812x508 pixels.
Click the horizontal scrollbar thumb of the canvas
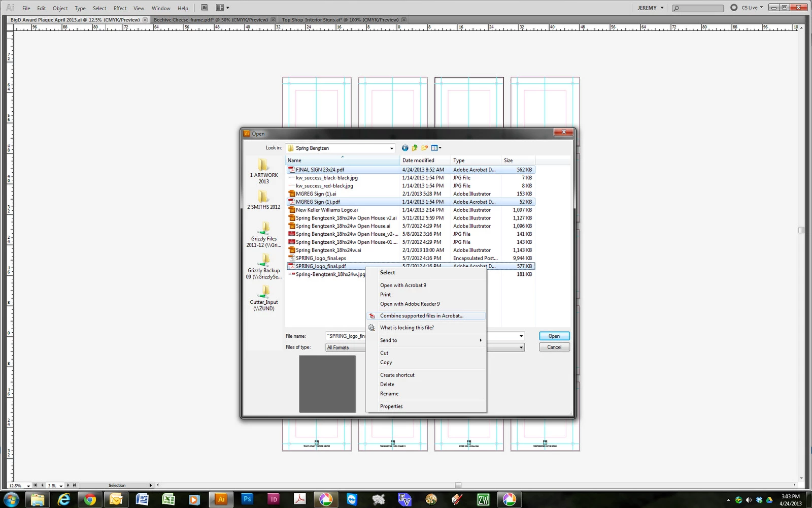click(x=458, y=485)
